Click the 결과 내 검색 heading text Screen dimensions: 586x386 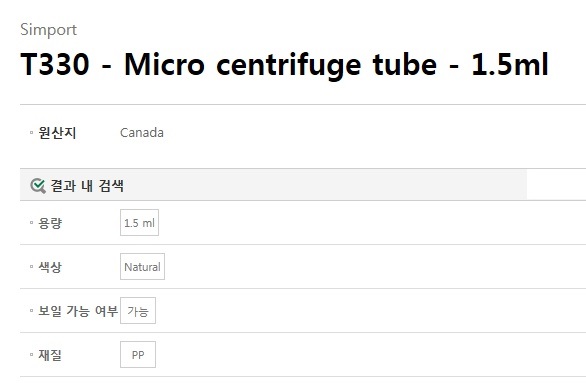pos(87,186)
